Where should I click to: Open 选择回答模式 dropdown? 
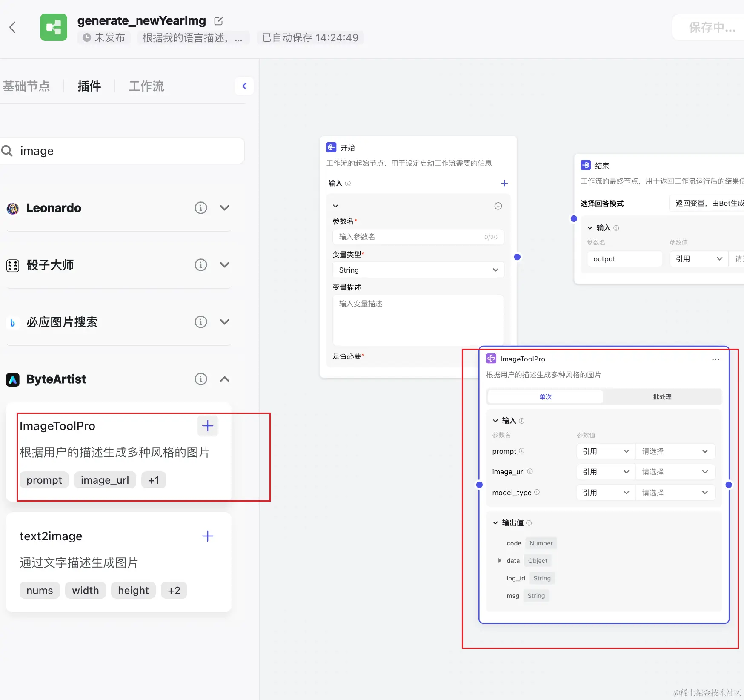click(707, 204)
